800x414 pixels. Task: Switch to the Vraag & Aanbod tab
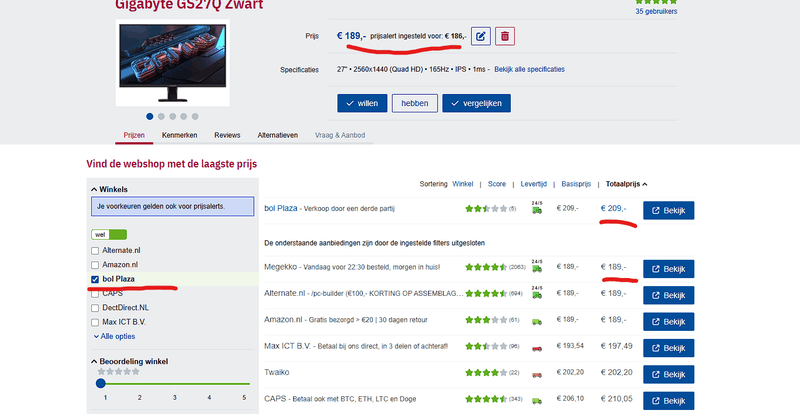pos(340,135)
